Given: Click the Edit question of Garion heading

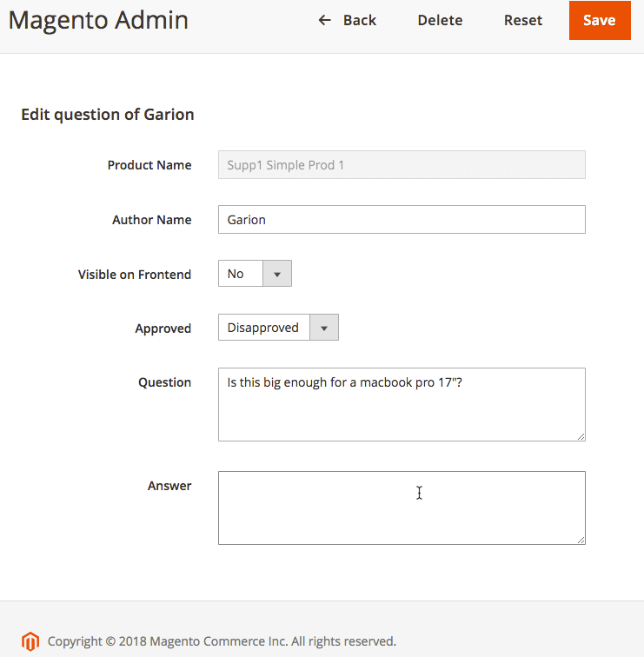Looking at the screenshot, I should 108,114.
